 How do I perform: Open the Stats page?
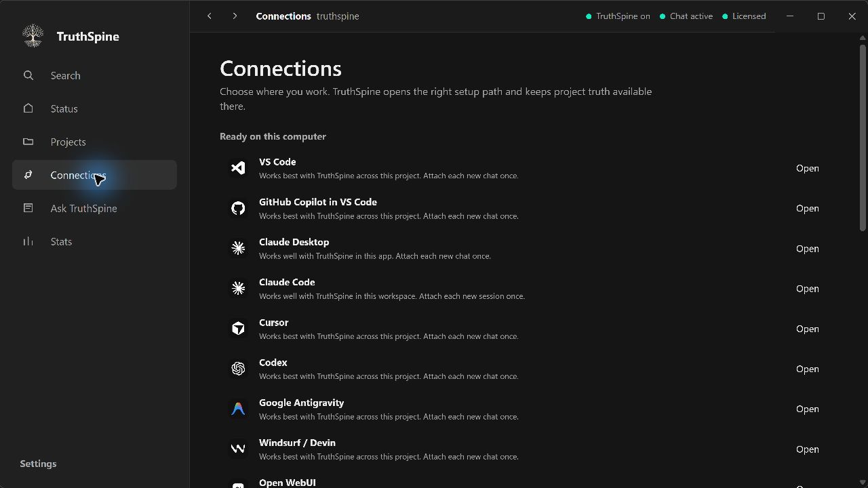tap(94, 241)
